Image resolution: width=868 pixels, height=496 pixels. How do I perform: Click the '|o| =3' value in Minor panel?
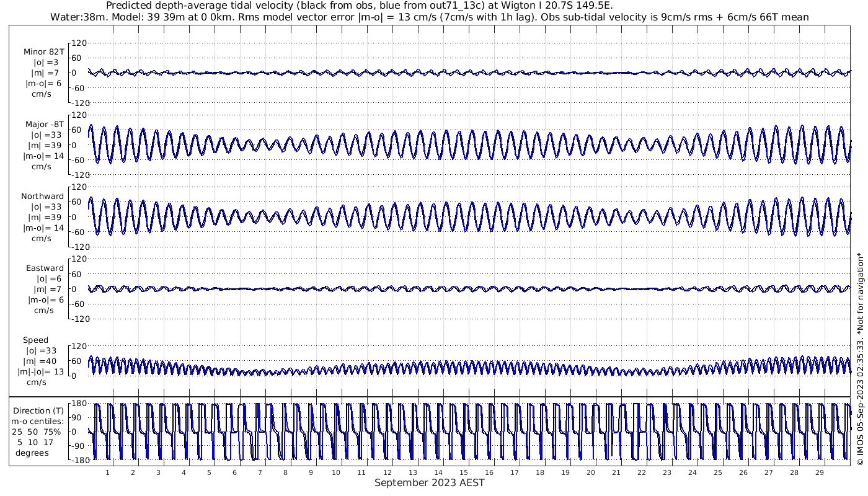[x=46, y=62]
